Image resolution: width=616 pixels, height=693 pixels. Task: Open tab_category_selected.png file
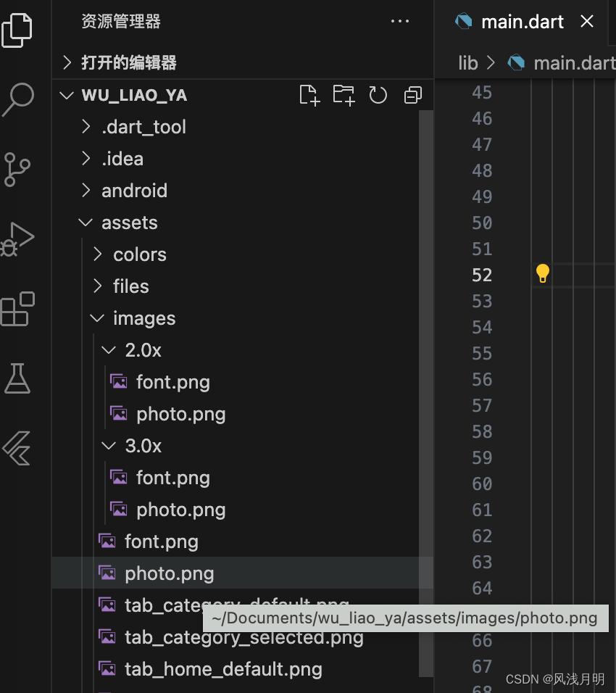click(244, 637)
